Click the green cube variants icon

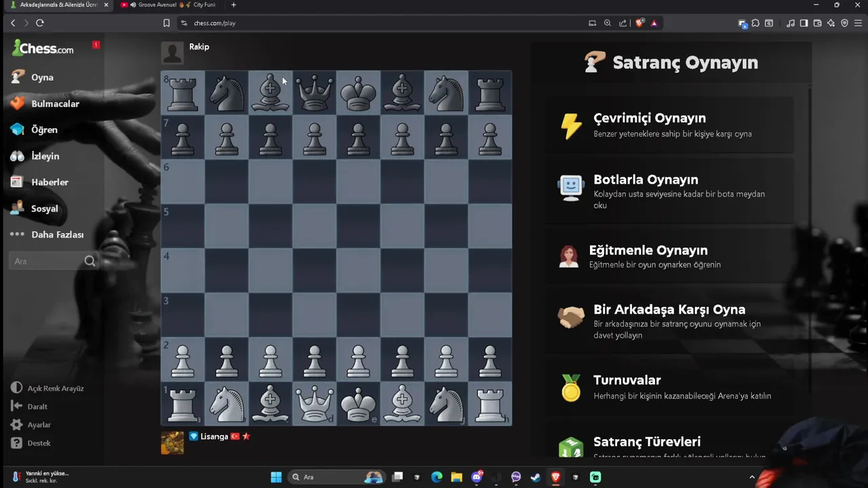click(x=571, y=447)
